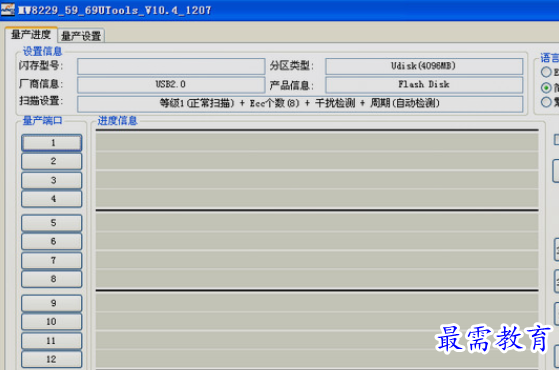Click production port button 4
This screenshot has height=370, width=559.
[x=52, y=199]
